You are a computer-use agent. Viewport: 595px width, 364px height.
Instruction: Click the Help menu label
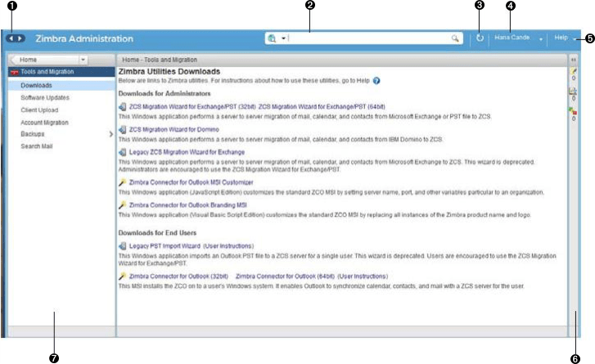(561, 38)
